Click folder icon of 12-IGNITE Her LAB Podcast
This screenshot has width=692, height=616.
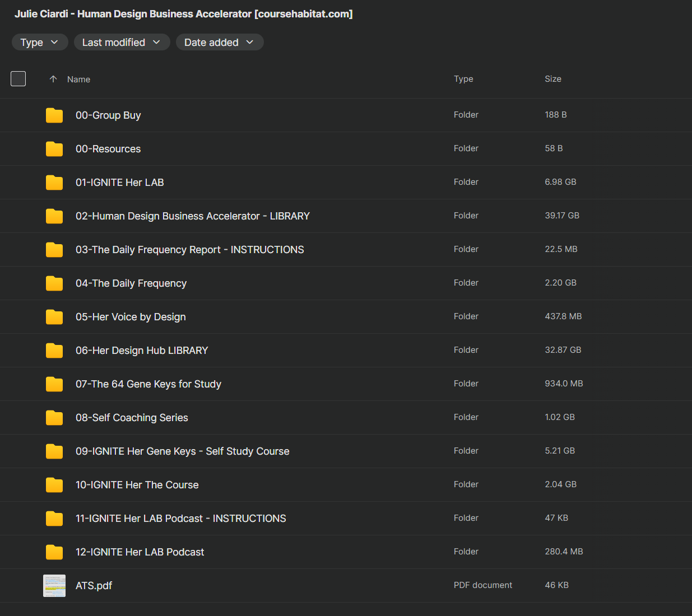click(x=54, y=552)
